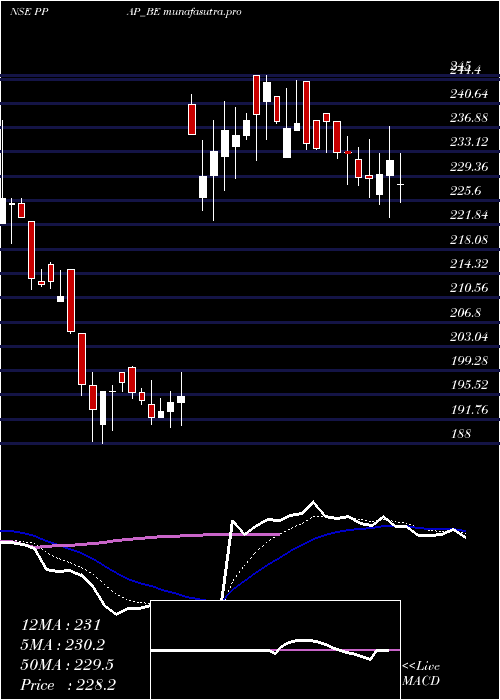The width and height of the screenshot is (500, 700).
Task: Click the 199.28 price axis label
Action: (468, 361)
